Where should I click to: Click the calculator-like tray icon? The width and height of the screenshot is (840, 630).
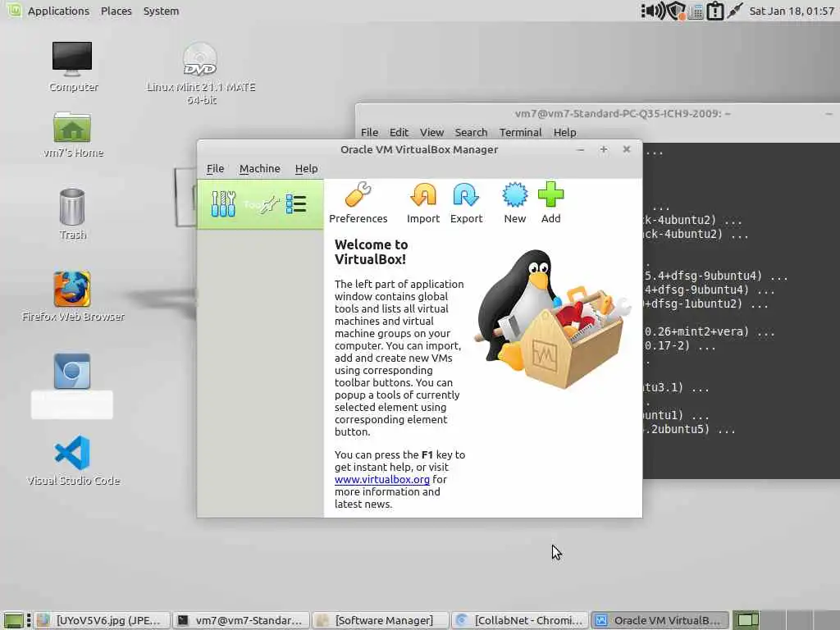click(696, 11)
